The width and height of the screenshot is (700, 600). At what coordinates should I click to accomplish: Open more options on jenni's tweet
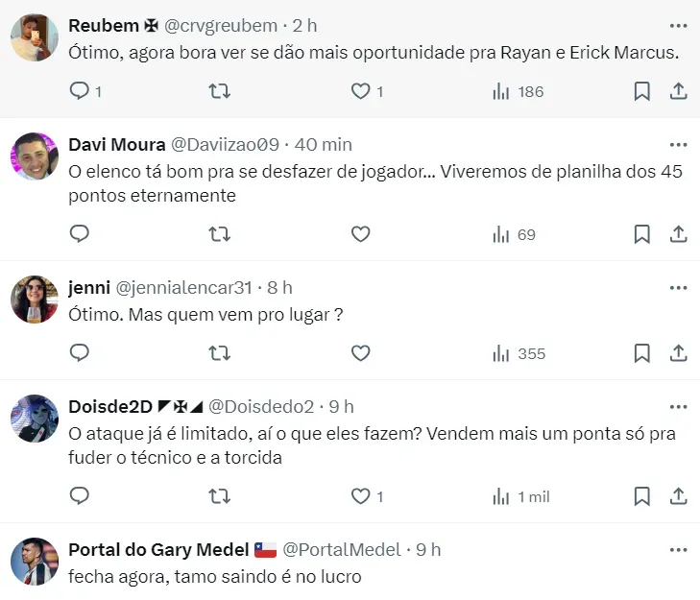pyautogui.click(x=678, y=287)
